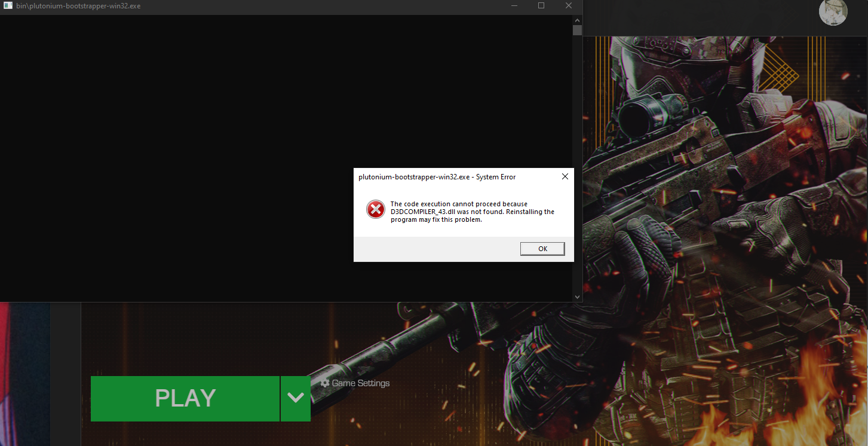Click the gear icon next to Game Settings
The image size is (868, 446).
click(x=325, y=383)
